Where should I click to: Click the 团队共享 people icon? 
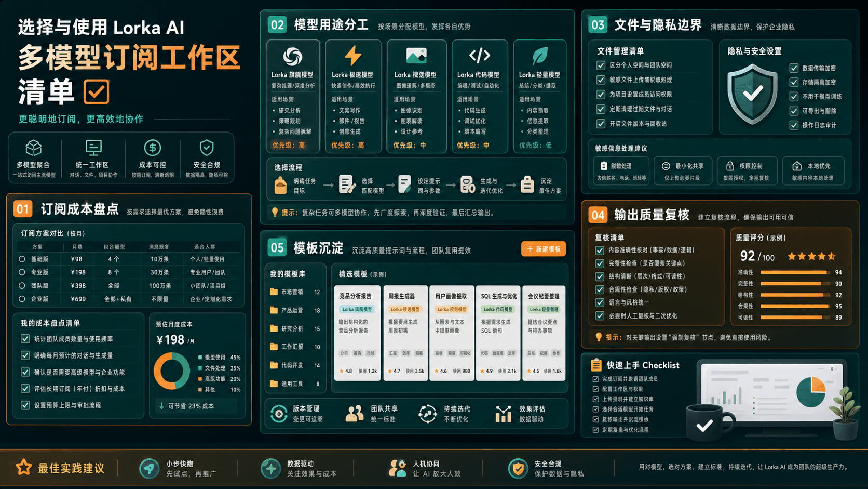pos(355,414)
